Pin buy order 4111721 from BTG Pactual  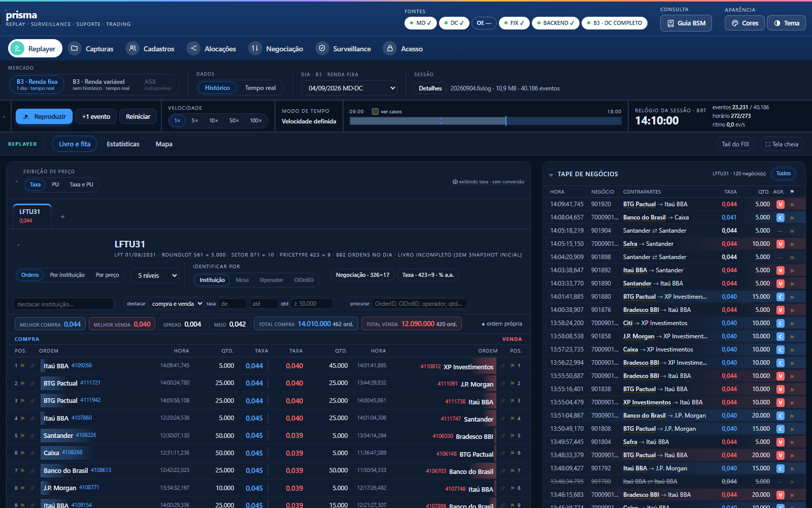32,384
